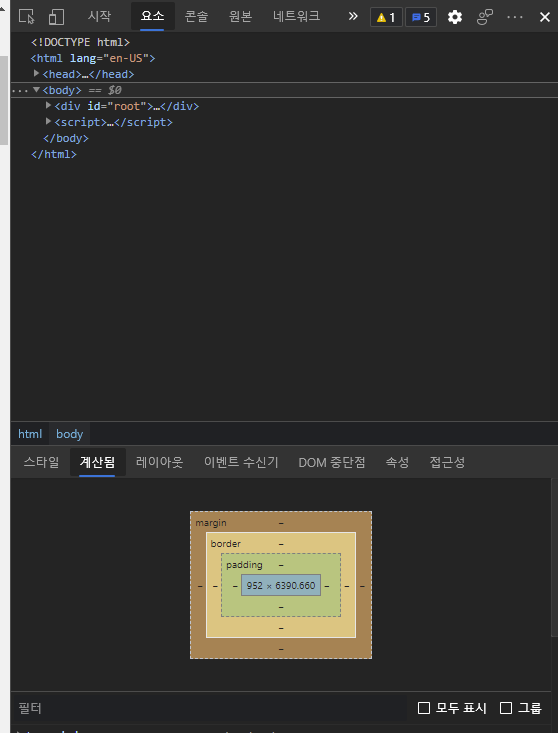Image resolution: width=558 pixels, height=733 pixels.
Task: Select the html lang en-US line
Action: coord(93,58)
